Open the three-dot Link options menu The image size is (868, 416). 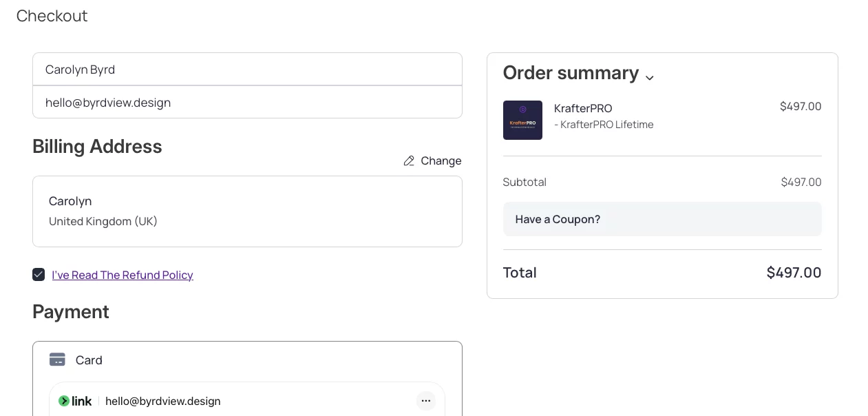[426, 401]
